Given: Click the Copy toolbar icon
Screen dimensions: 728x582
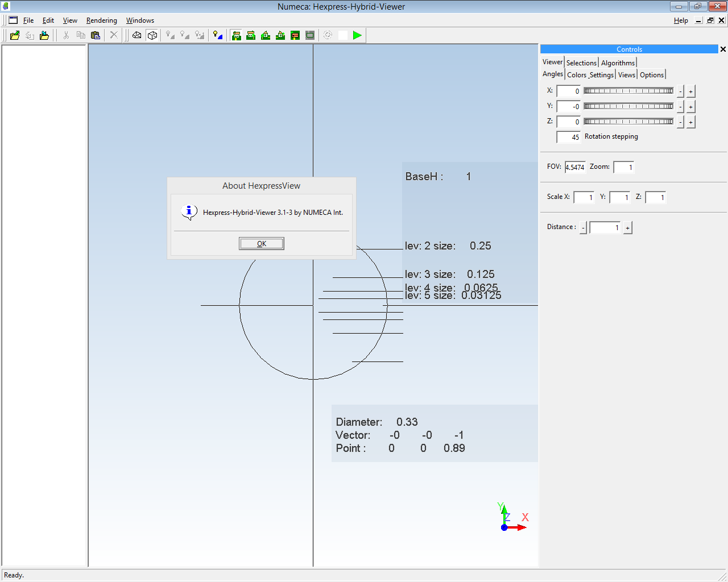Looking at the screenshot, I should point(81,35).
